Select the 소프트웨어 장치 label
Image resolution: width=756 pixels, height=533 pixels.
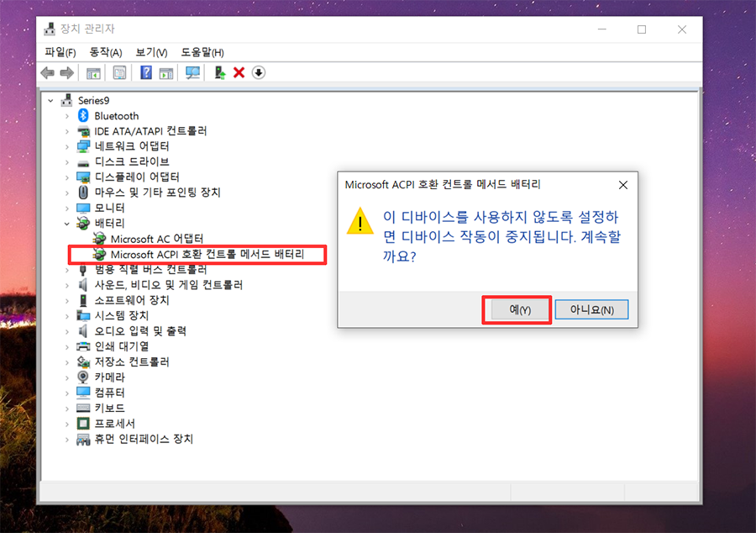(x=132, y=300)
